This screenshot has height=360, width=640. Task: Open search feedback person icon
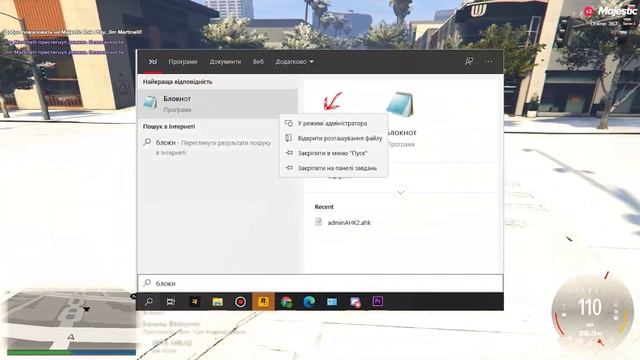[x=469, y=62]
